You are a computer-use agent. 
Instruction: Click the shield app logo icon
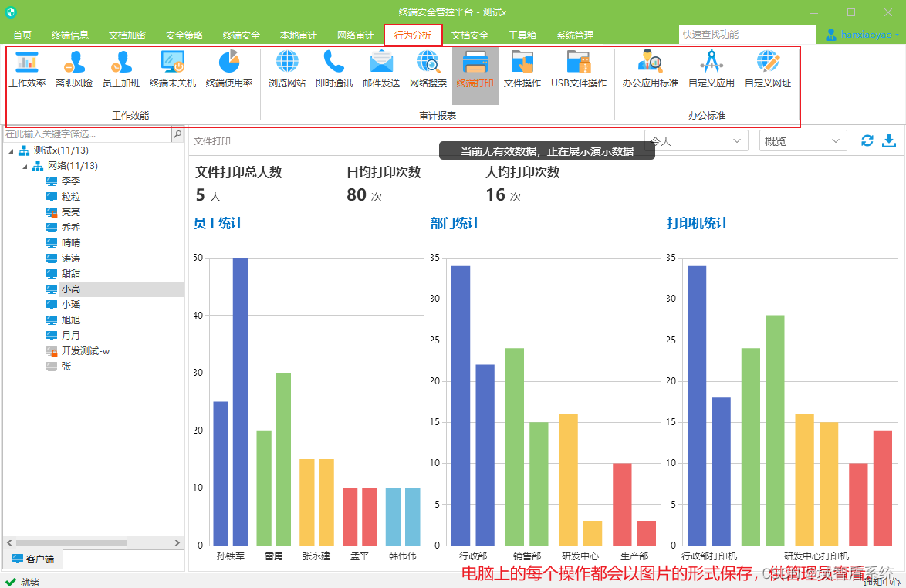[10, 12]
